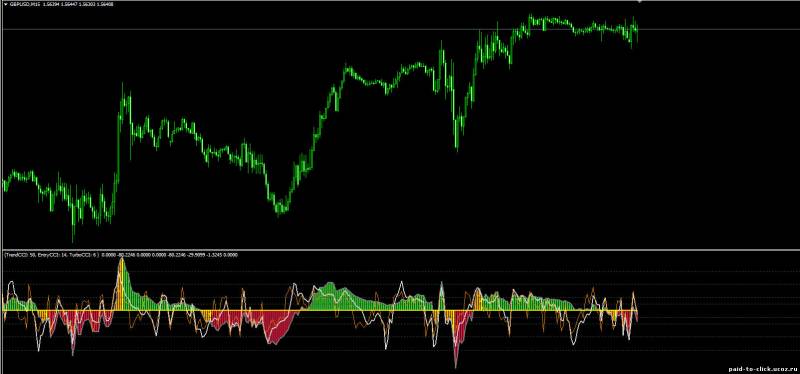Click the highest candle at the price chart top

(x=531, y=20)
